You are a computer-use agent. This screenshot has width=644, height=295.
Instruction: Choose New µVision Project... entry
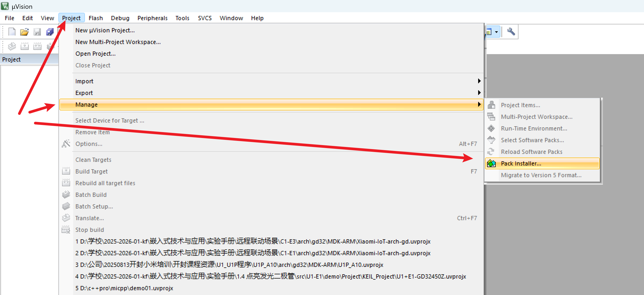(x=271, y=30)
